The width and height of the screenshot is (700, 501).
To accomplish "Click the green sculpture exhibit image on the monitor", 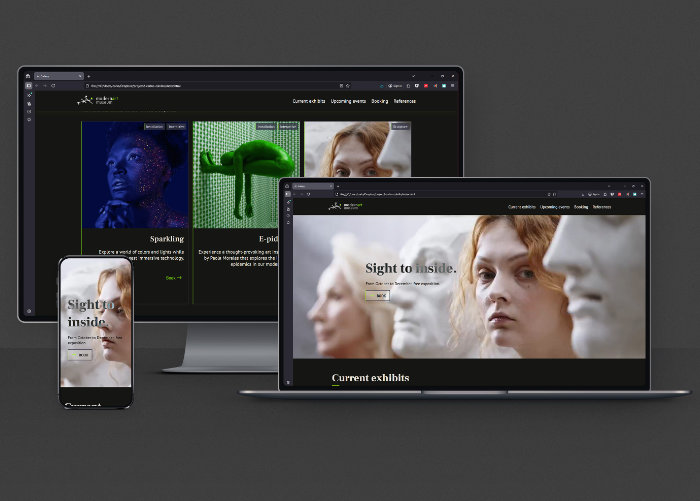I will pos(246,175).
